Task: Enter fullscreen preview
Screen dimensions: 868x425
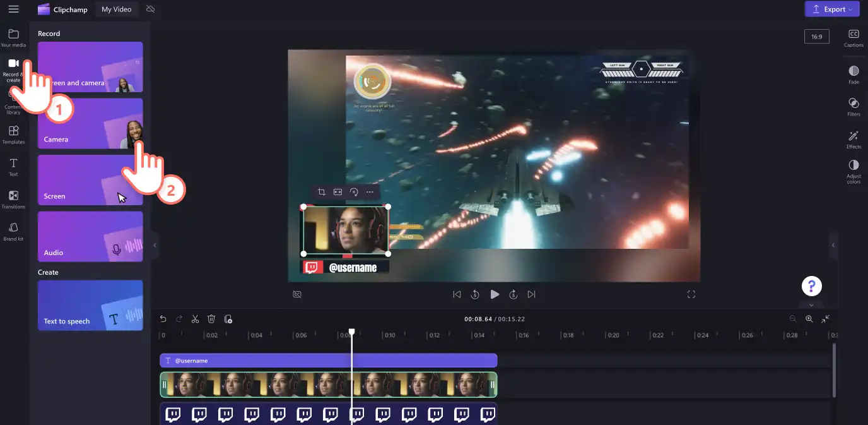Action: (x=691, y=294)
